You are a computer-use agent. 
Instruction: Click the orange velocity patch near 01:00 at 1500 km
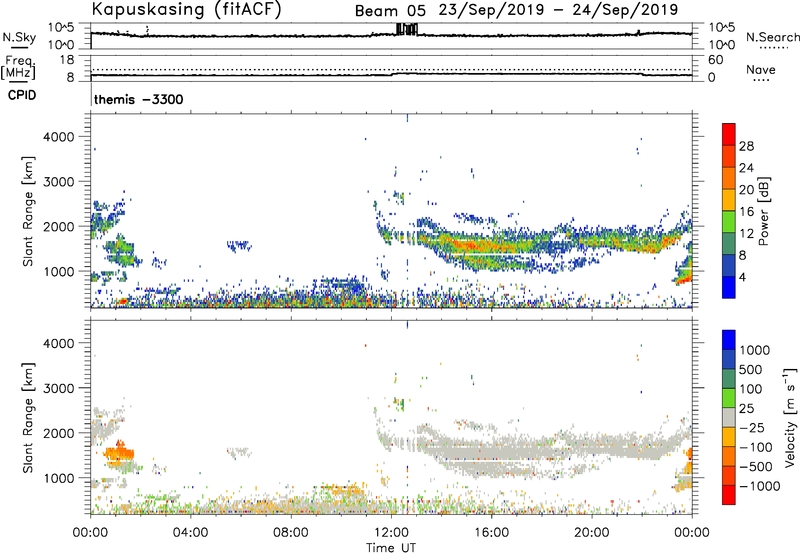pos(118,451)
